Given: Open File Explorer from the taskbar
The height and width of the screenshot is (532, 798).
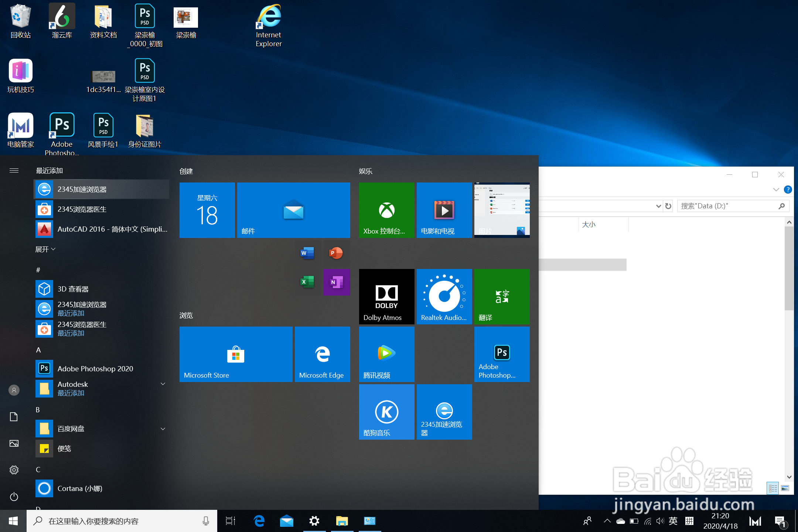Looking at the screenshot, I should (x=342, y=521).
